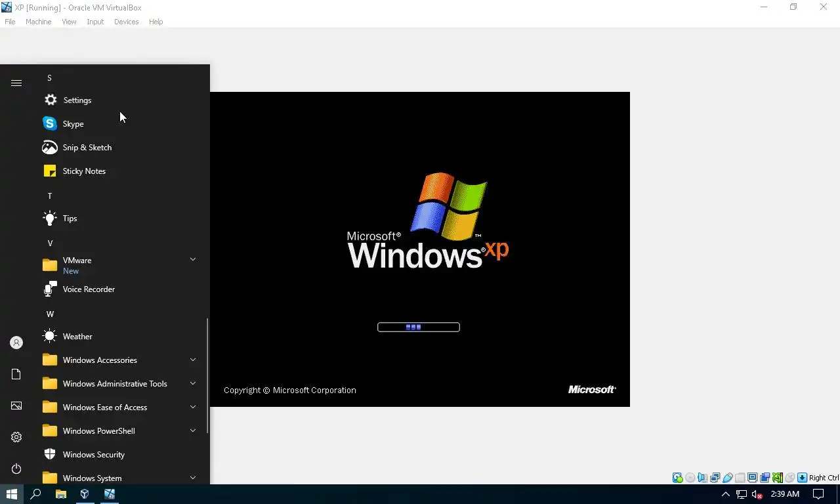
Task: Click the letter W section header
Action: (50, 314)
